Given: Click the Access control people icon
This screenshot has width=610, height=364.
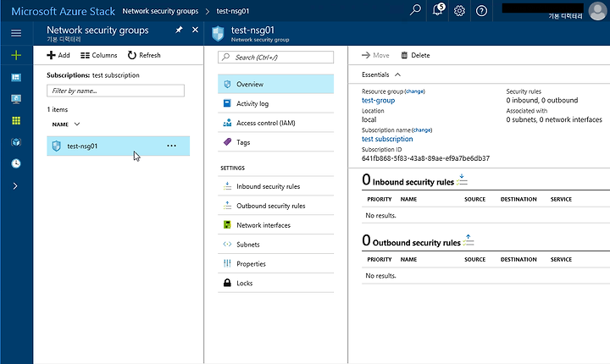Looking at the screenshot, I should [x=227, y=123].
